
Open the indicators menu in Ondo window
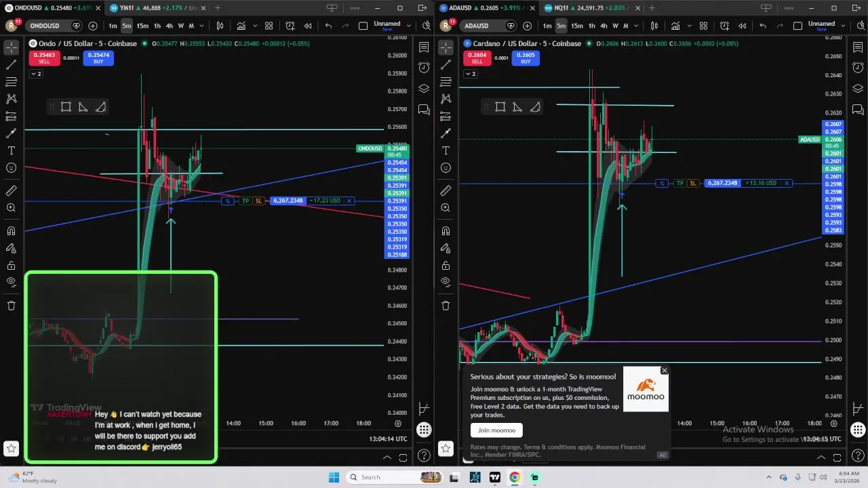pyautogui.click(x=241, y=26)
